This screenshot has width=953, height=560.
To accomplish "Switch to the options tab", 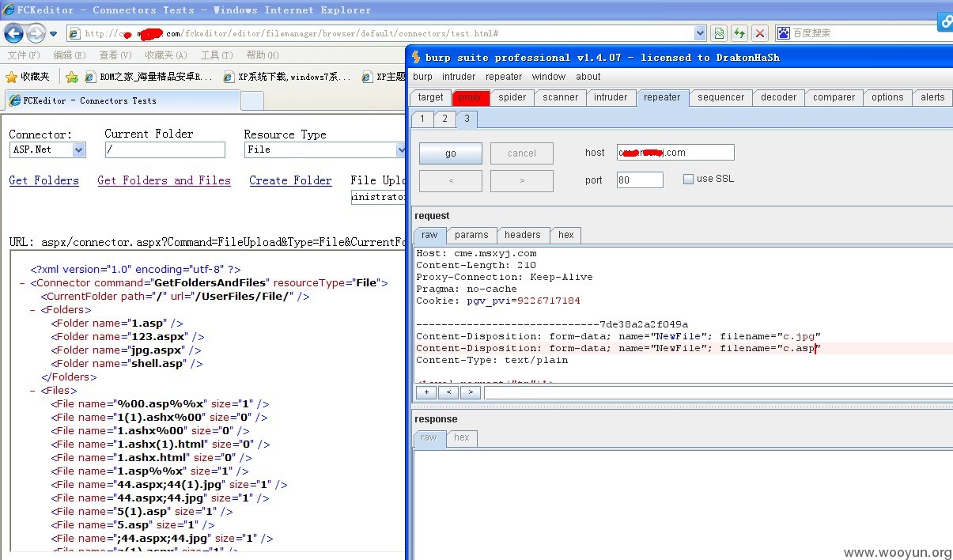I will click(x=887, y=97).
